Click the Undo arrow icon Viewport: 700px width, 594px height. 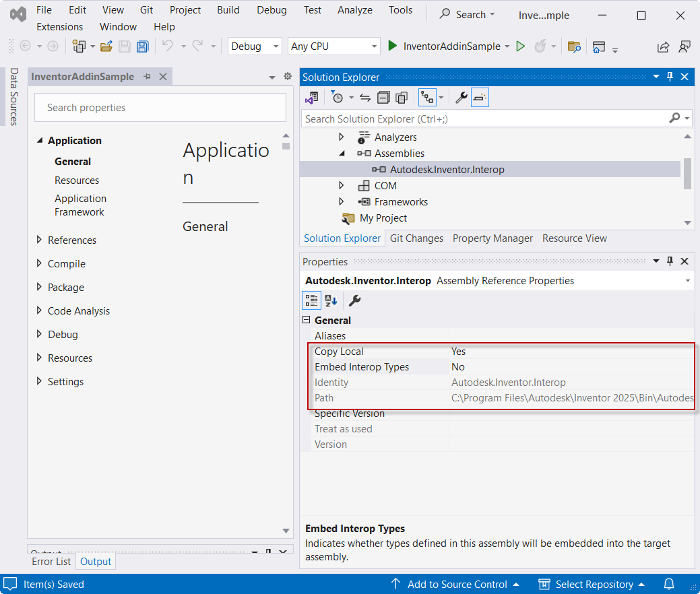tap(167, 46)
